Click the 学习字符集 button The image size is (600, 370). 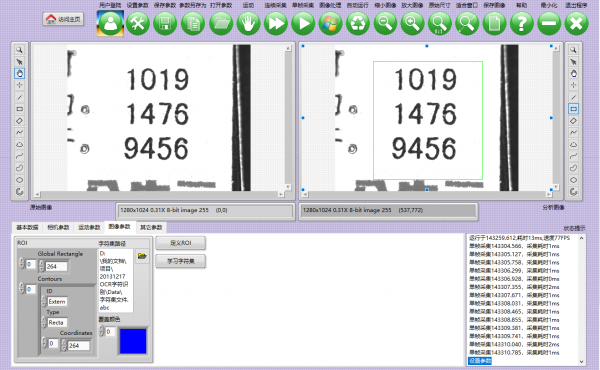[181, 261]
